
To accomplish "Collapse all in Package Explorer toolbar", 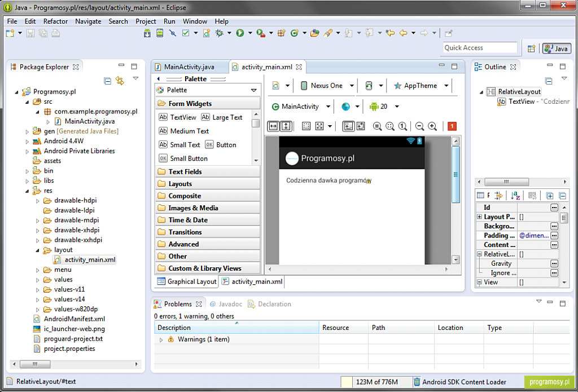I will 108,81.
